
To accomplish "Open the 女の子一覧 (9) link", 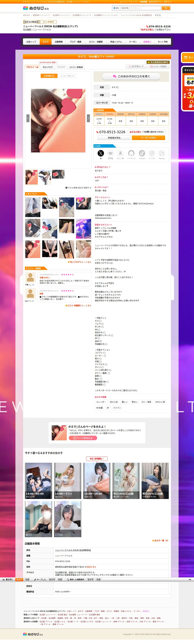I will click(160, 541).
